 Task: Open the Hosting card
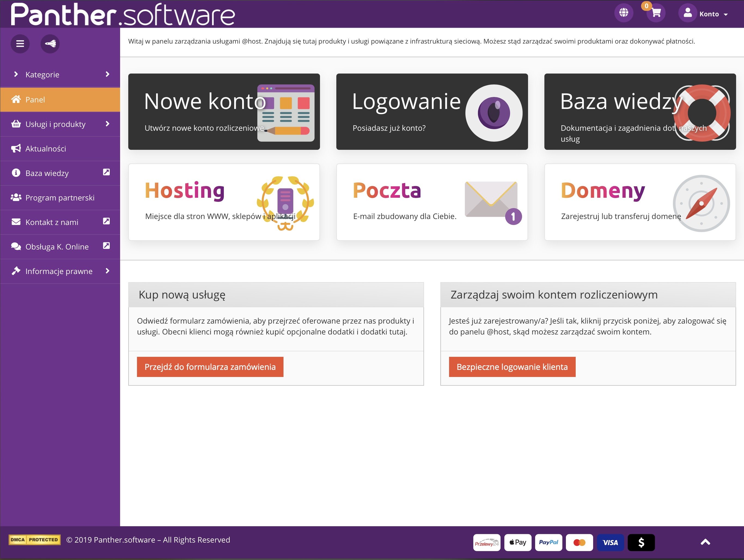coord(224,202)
